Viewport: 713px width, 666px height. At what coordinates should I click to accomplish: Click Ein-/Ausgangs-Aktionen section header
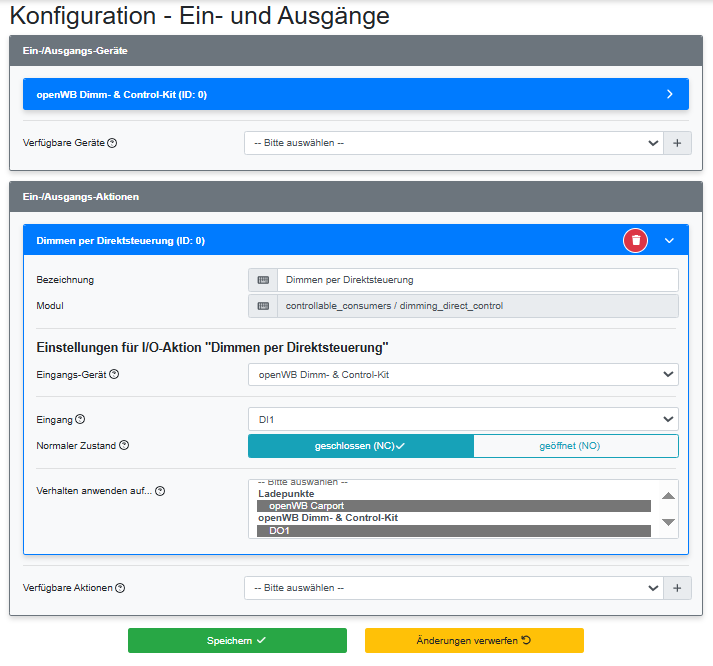click(356, 197)
